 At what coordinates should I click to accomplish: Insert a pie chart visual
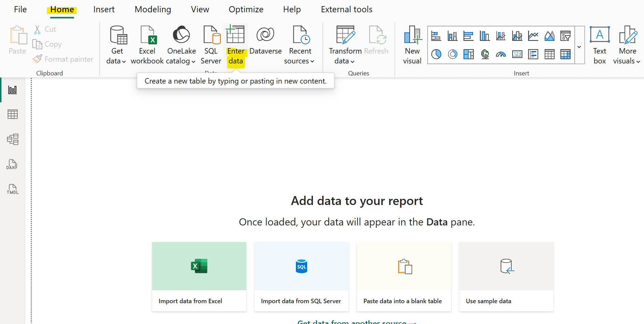[436, 54]
